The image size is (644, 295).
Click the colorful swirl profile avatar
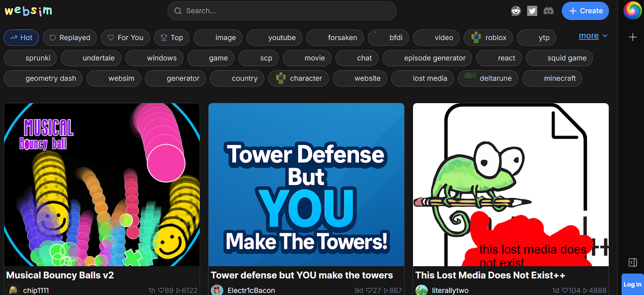point(632,10)
